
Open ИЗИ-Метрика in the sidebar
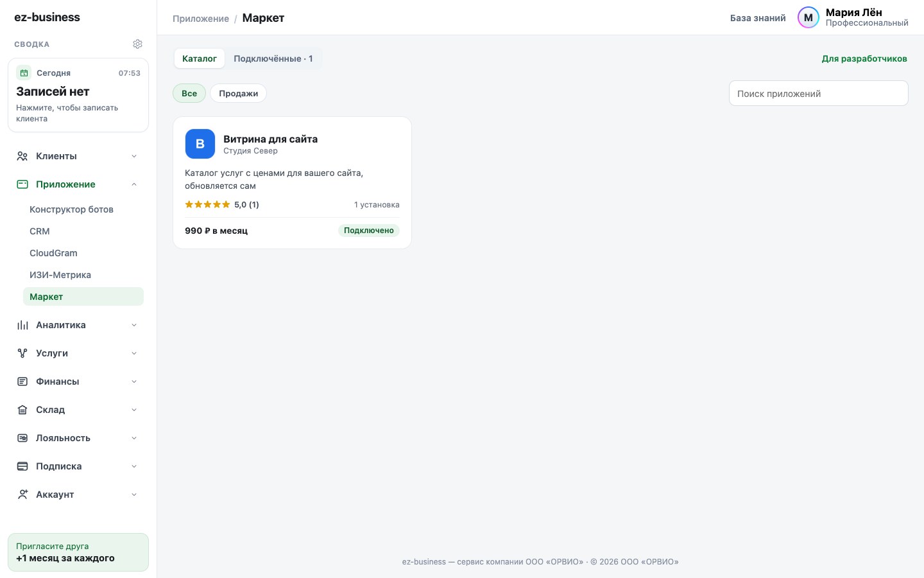(x=83, y=275)
